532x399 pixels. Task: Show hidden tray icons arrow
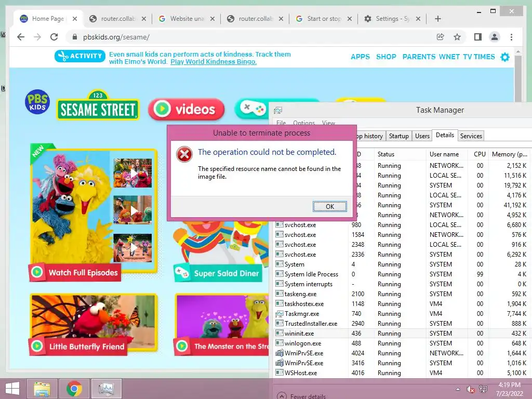(458, 389)
